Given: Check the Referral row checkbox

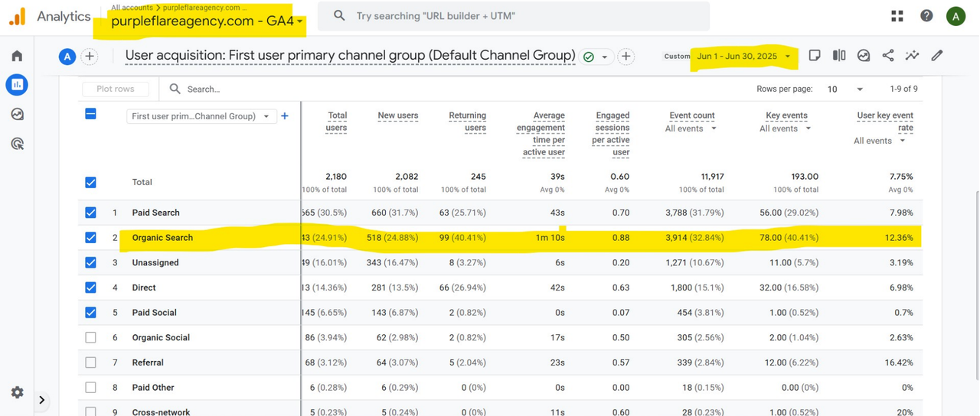Looking at the screenshot, I should pos(90,362).
